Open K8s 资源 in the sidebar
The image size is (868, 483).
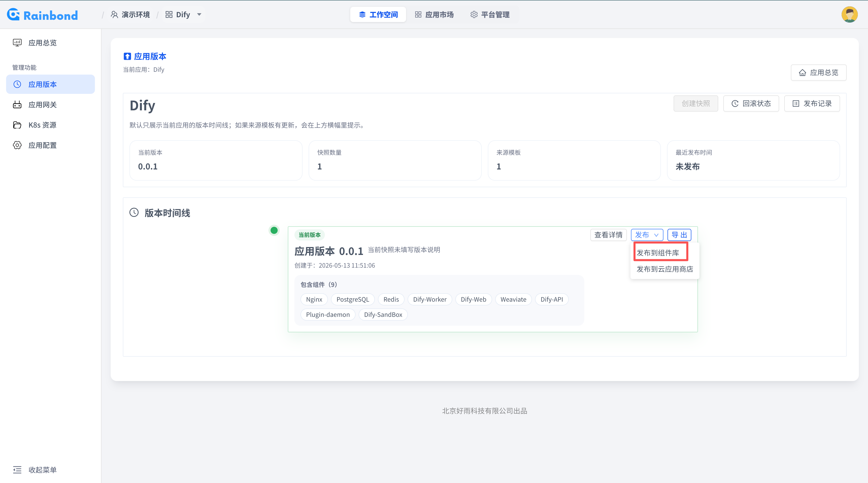point(51,125)
